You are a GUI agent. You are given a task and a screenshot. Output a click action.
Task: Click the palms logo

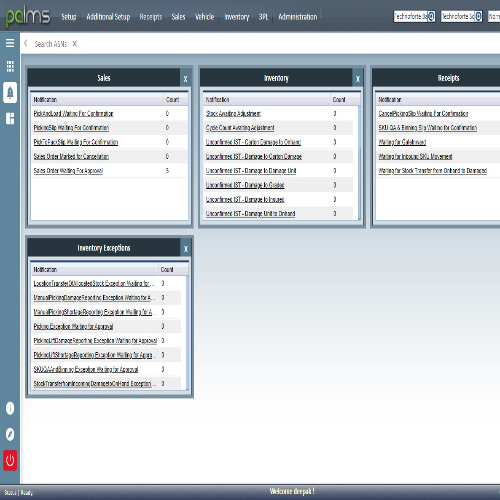tap(28, 16)
